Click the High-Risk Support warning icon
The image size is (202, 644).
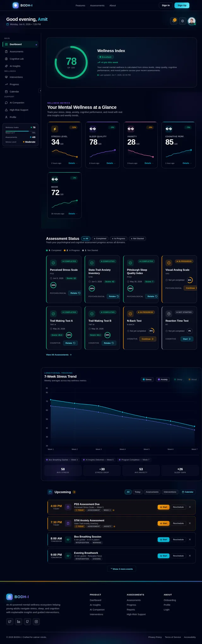[x=6, y=110]
